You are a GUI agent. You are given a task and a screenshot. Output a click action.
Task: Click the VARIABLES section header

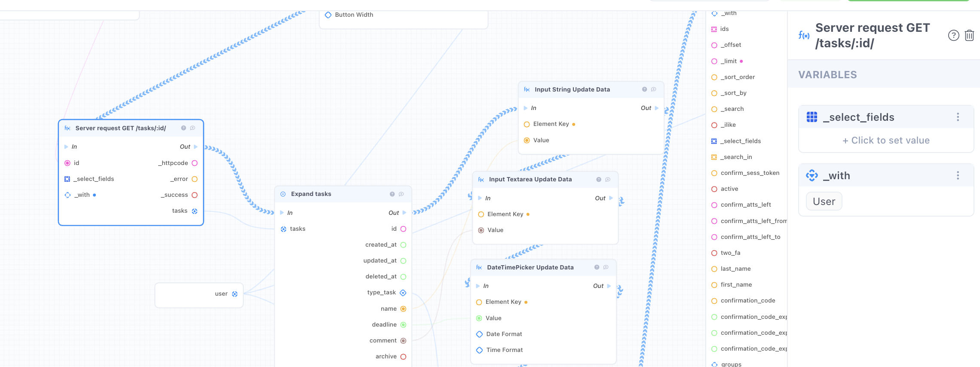coord(827,75)
